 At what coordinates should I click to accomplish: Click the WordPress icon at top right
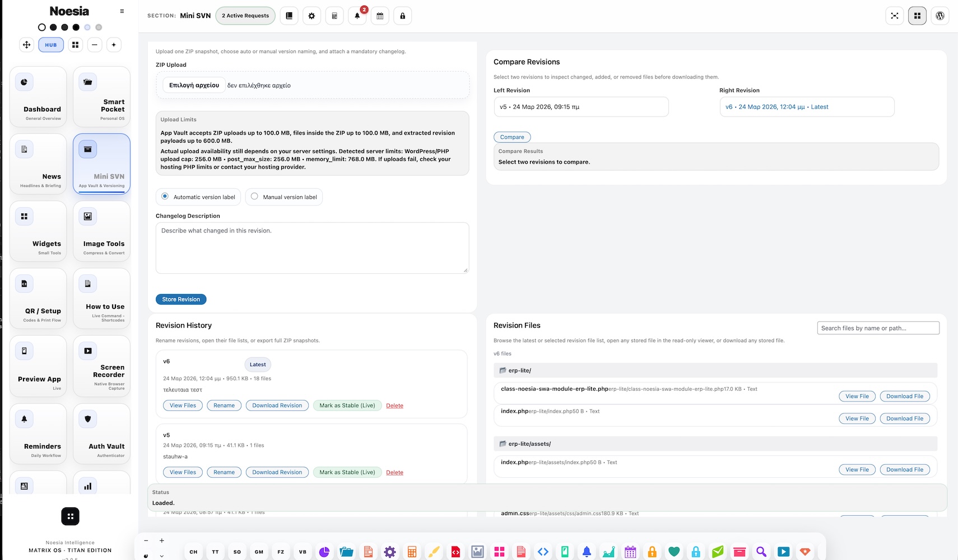click(x=940, y=16)
